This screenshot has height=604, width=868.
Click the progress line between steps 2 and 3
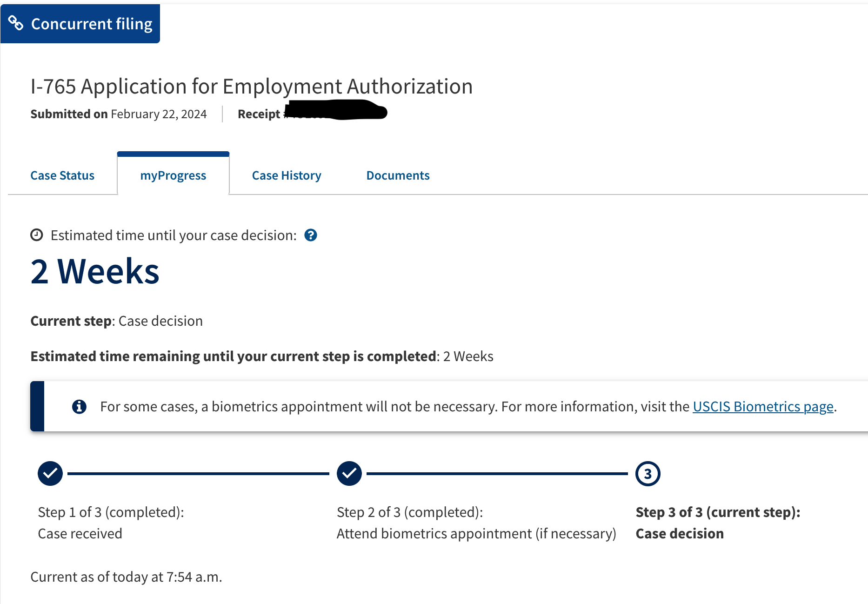tap(497, 474)
